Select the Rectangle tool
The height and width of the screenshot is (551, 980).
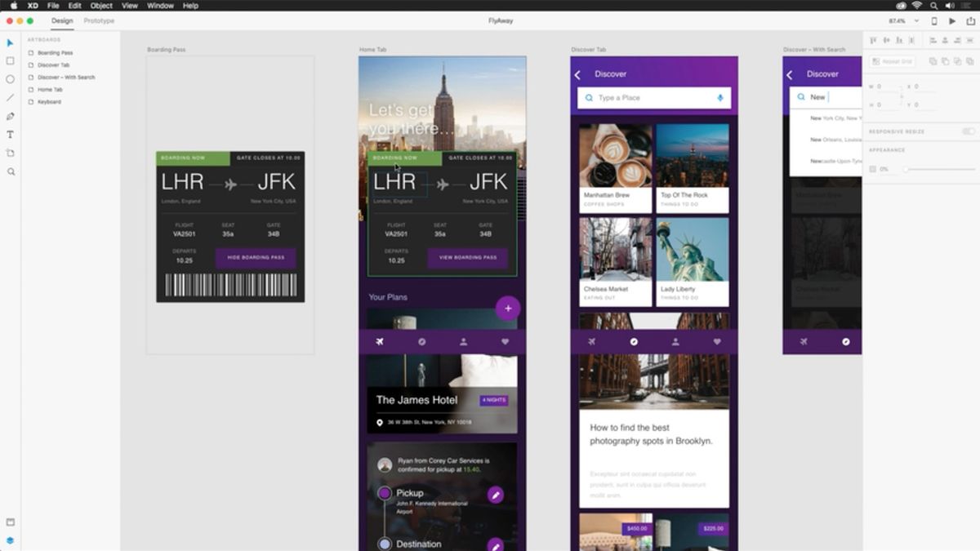[10, 60]
